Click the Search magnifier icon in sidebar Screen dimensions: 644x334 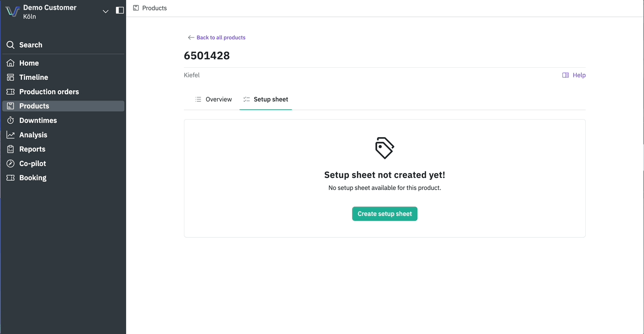(x=10, y=45)
